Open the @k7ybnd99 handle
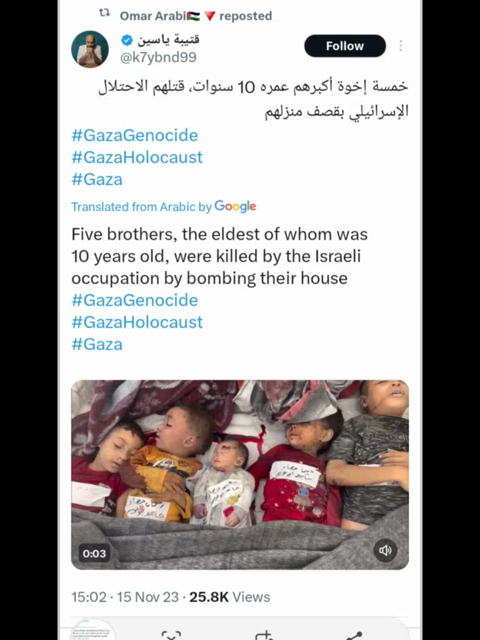This screenshot has height=640, width=480. pos(158,58)
